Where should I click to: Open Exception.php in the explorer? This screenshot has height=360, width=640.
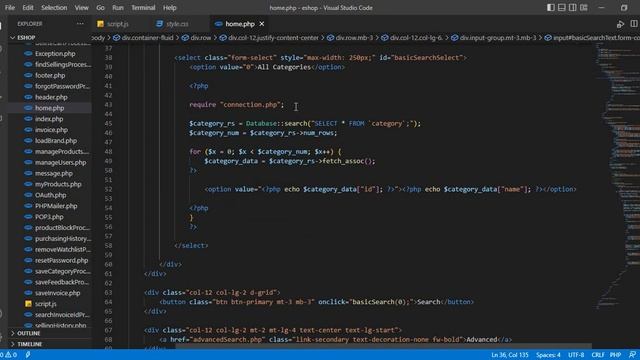[x=55, y=53]
